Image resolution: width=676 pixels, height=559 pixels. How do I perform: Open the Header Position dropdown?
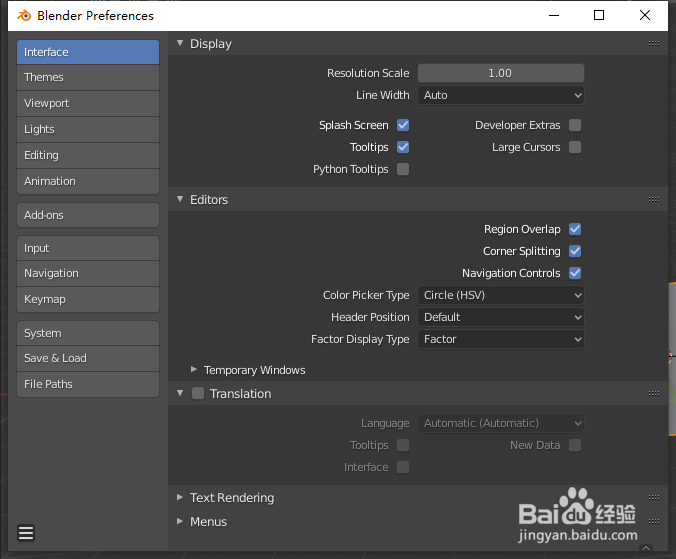501,317
